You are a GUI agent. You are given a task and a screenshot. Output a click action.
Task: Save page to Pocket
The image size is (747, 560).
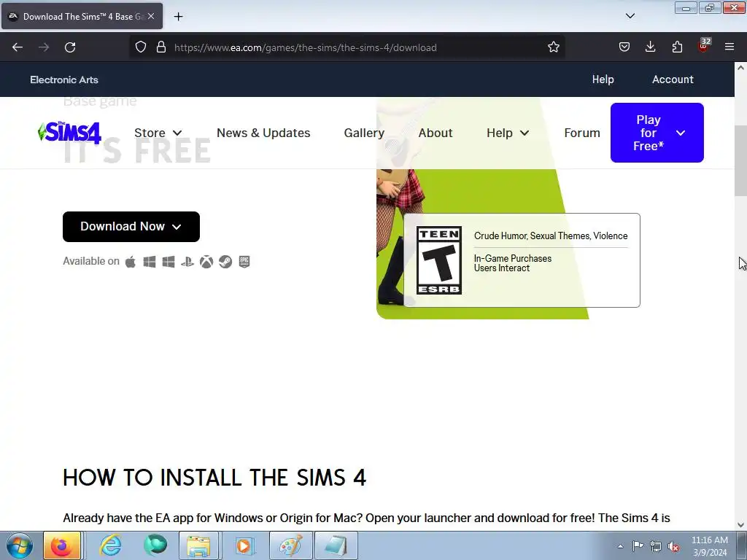tap(624, 47)
